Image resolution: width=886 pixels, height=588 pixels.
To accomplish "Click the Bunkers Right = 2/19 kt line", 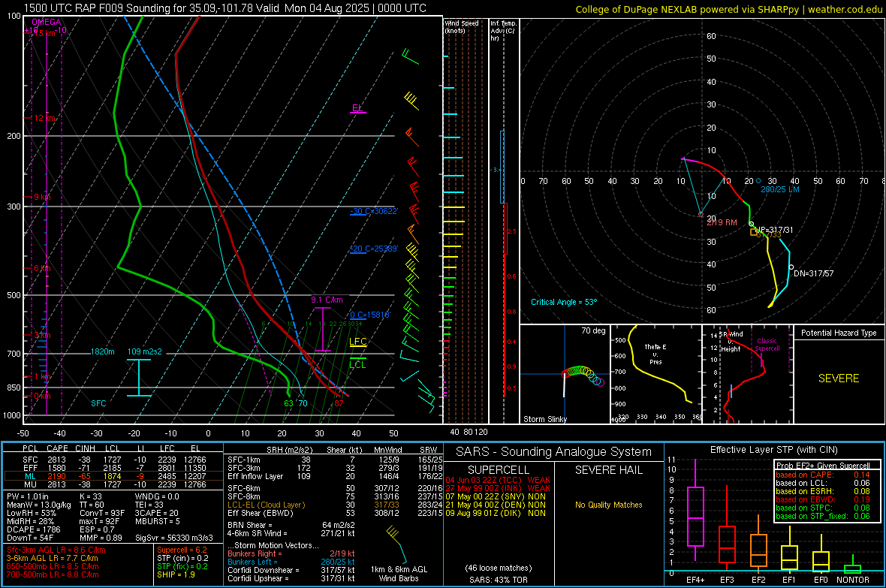I will tap(291, 553).
